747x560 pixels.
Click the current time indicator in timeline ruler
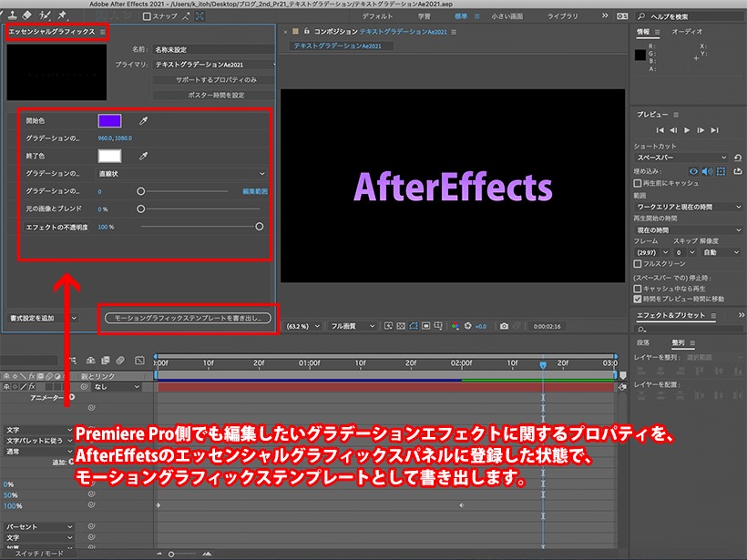point(543,365)
